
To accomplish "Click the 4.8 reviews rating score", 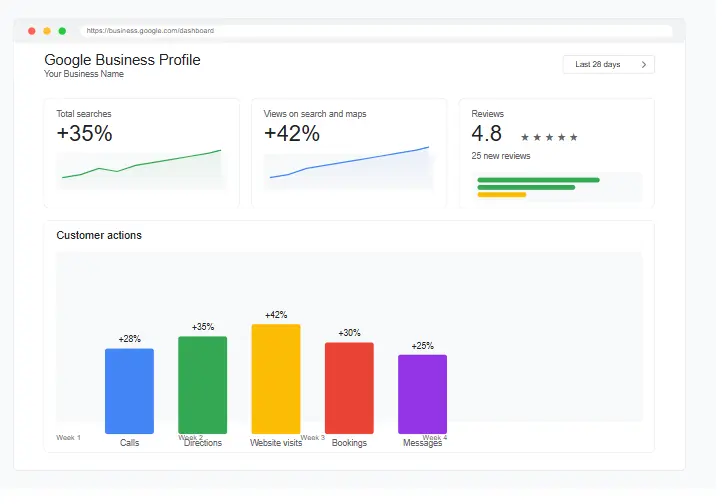I will pyautogui.click(x=487, y=134).
